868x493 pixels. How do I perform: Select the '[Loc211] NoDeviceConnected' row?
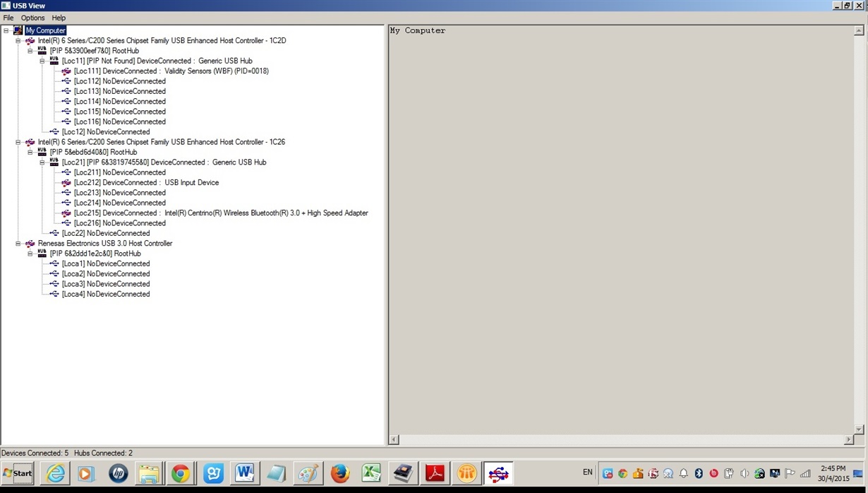point(120,172)
